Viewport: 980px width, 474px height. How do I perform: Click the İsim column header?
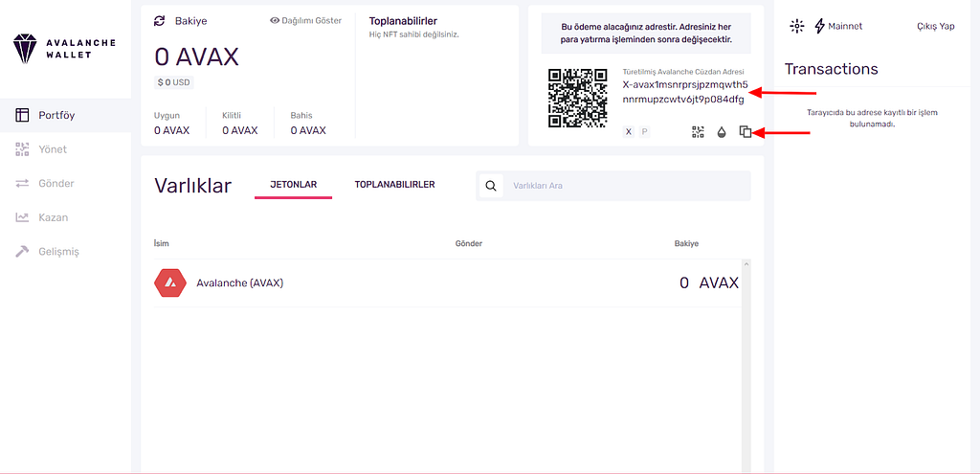pyautogui.click(x=161, y=242)
